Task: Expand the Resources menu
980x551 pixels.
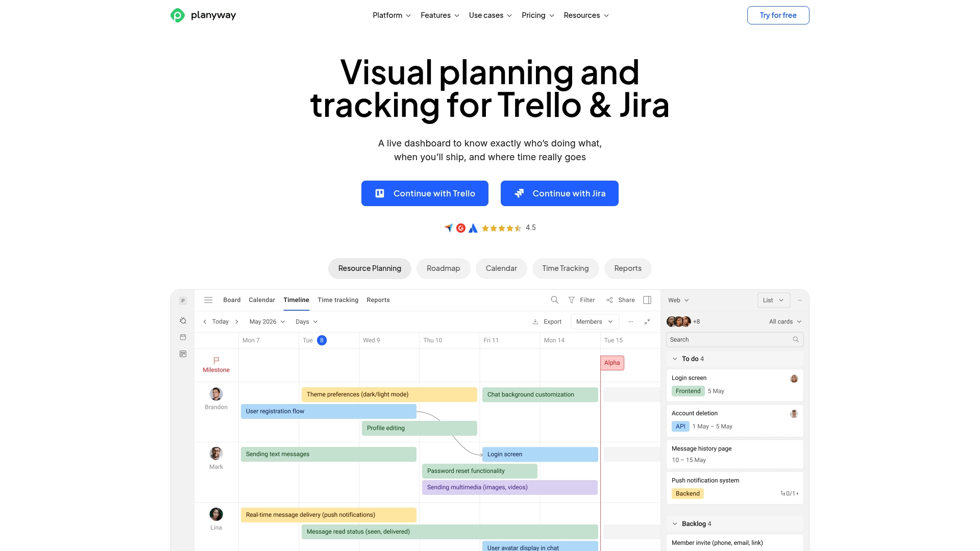Action: pyautogui.click(x=586, y=15)
